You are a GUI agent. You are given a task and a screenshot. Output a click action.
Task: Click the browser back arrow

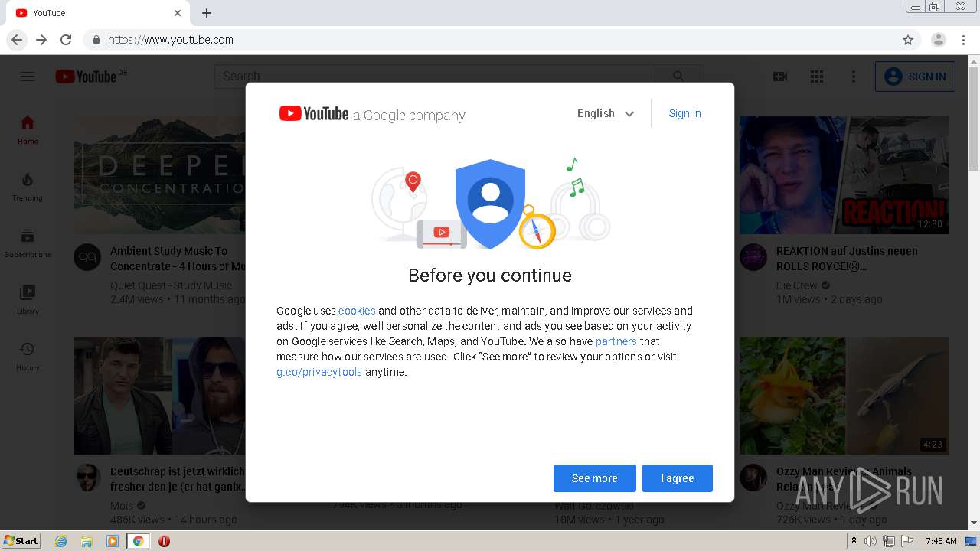pyautogui.click(x=17, y=40)
